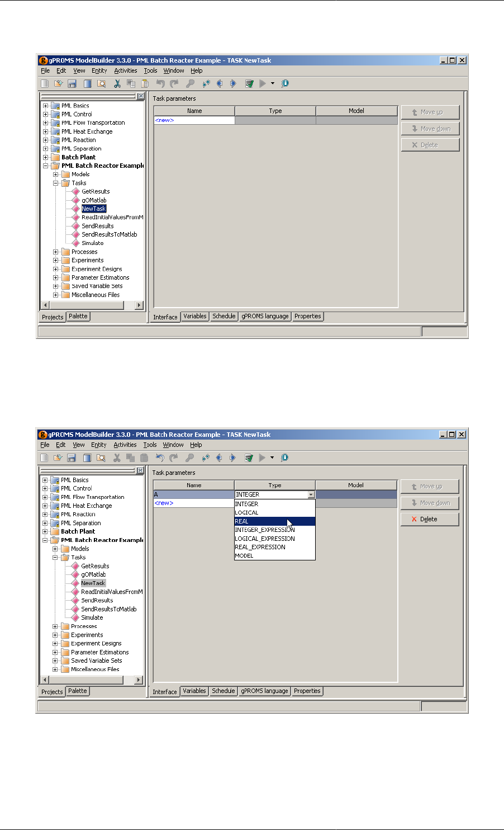Click the Save disk icon in the upper window toolbar
Screen dimensions: 504x830
coord(72,83)
